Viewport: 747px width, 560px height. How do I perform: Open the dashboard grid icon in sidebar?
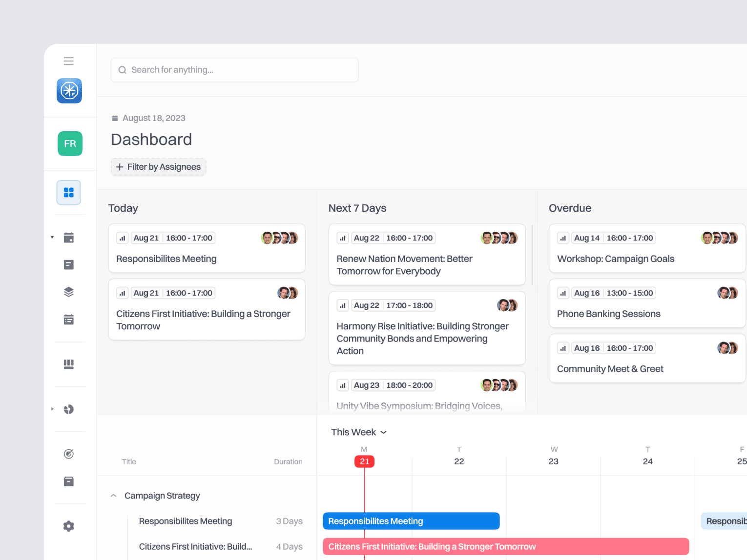(x=69, y=192)
